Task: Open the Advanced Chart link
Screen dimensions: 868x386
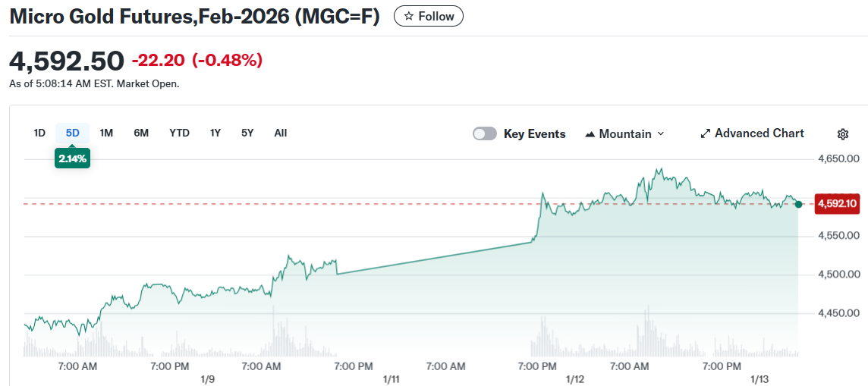Action: (759, 133)
